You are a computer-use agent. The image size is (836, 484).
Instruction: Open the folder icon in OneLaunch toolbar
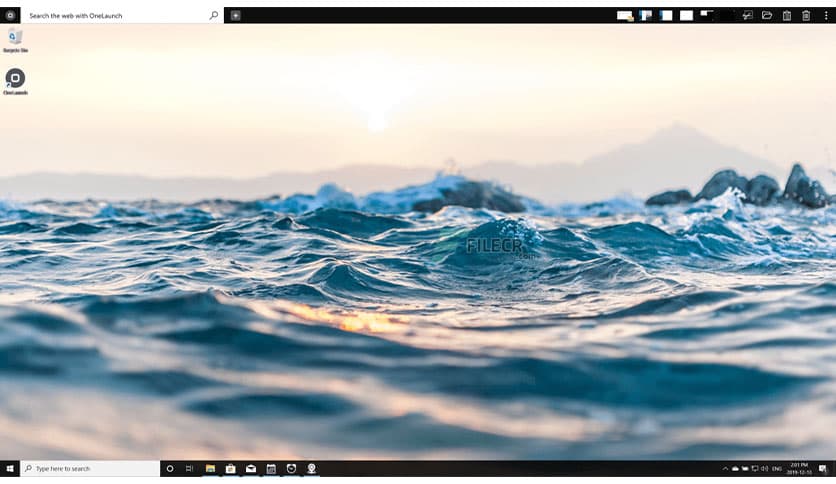tap(767, 16)
